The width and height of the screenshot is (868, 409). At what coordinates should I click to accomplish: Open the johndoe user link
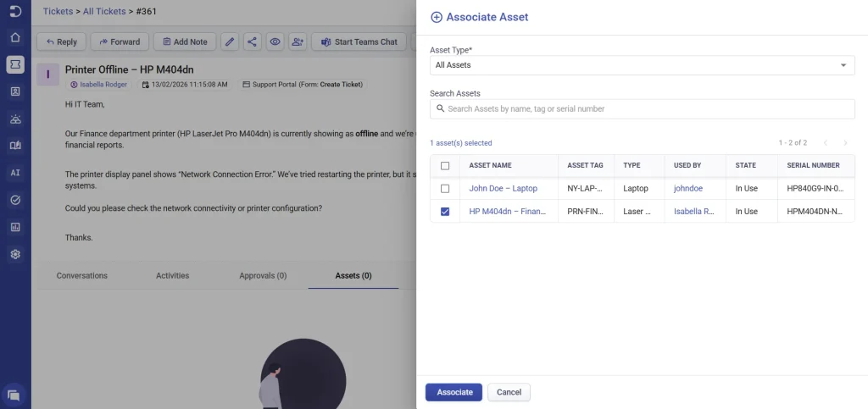688,189
